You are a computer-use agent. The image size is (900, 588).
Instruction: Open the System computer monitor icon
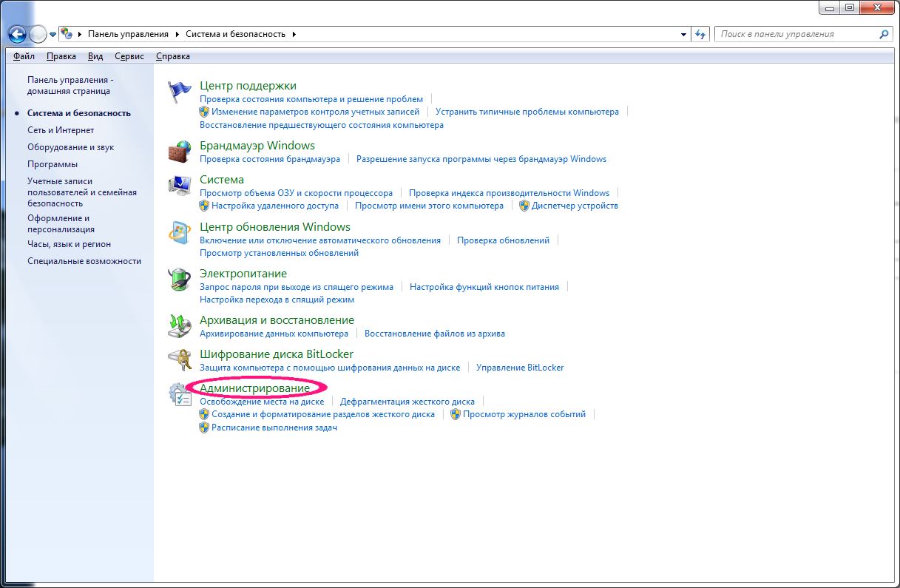click(x=180, y=186)
